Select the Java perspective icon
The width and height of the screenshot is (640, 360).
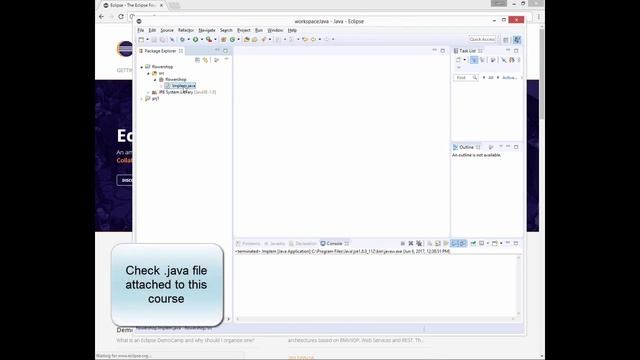[517, 40]
